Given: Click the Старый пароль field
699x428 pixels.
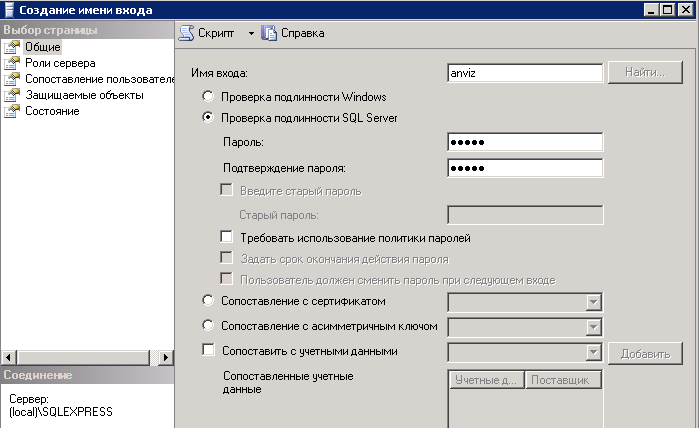Looking at the screenshot, I should (525, 215).
